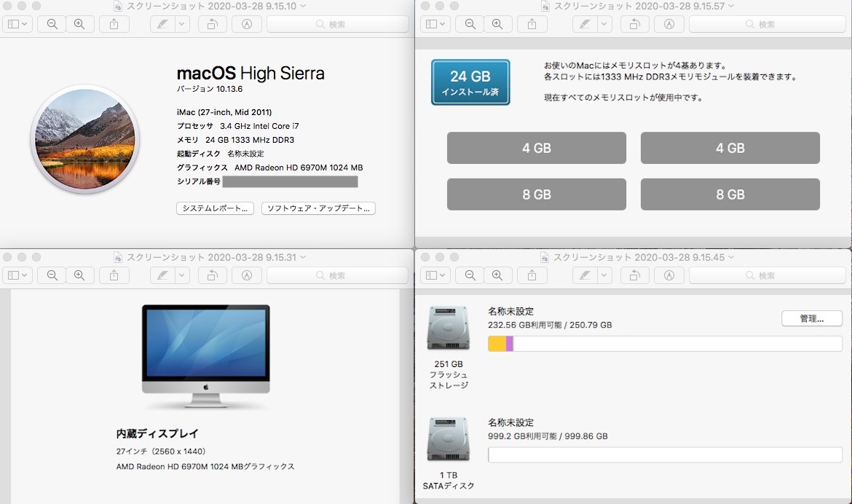Zoom in on the 9.15.57 screenshot window
The height and width of the screenshot is (504, 852).
point(497,24)
